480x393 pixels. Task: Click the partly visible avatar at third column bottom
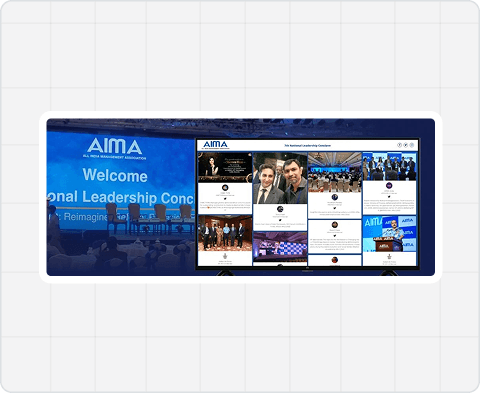click(x=335, y=260)
